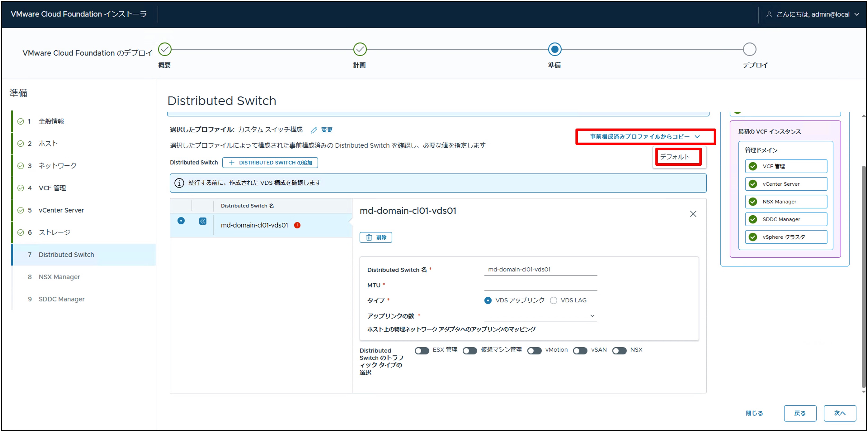Screen dimensions: 868x432
Task: Select radio button for md-domain-cl01-vds01 row
Action: pos(181,221)
